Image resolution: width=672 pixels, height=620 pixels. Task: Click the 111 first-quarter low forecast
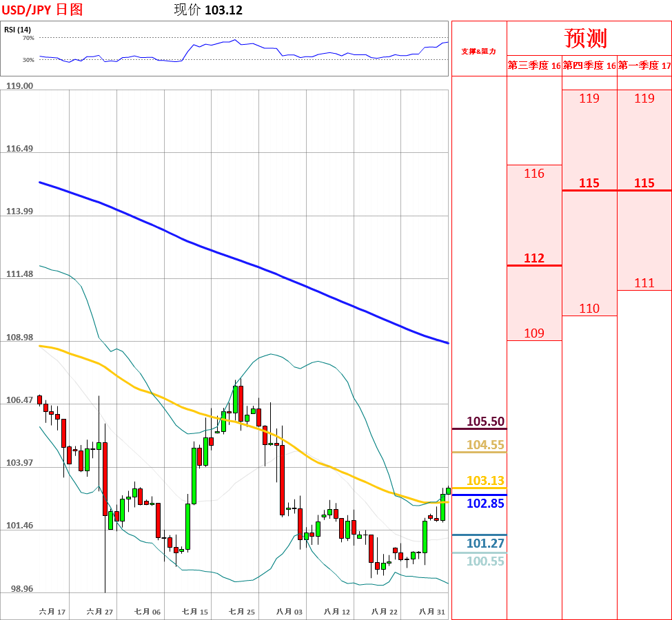(x=644, y=283)
